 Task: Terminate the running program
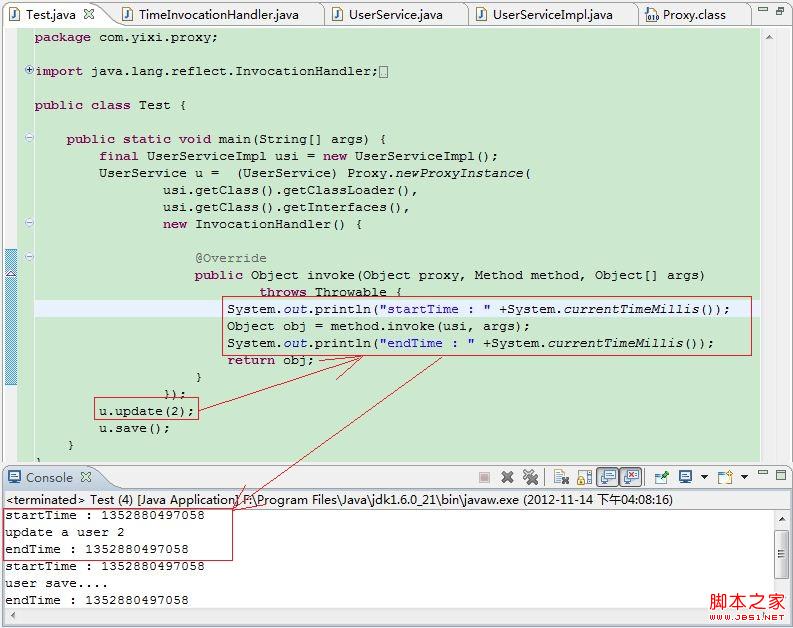[484, 477]
